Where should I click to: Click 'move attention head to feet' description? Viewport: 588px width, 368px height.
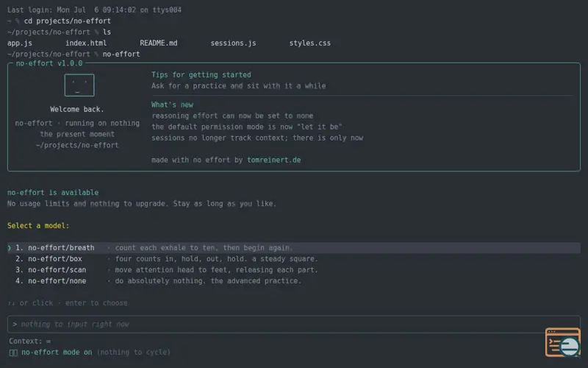coord(216,270)
